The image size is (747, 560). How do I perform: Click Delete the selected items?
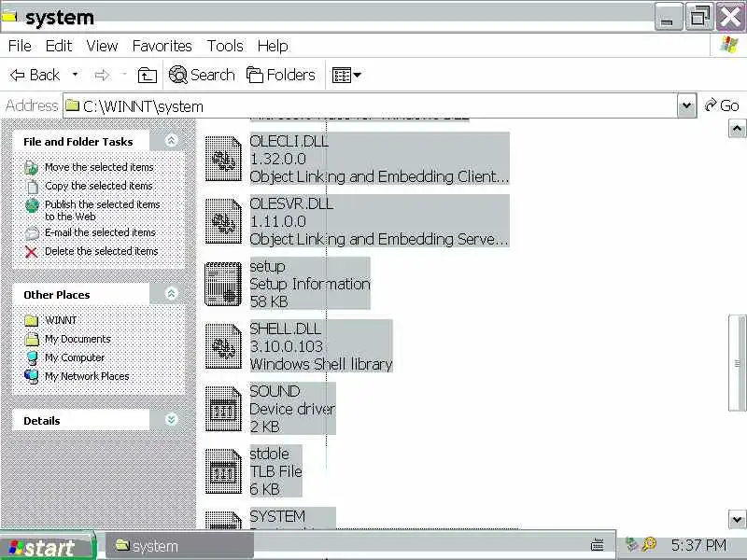click(101, 251)
